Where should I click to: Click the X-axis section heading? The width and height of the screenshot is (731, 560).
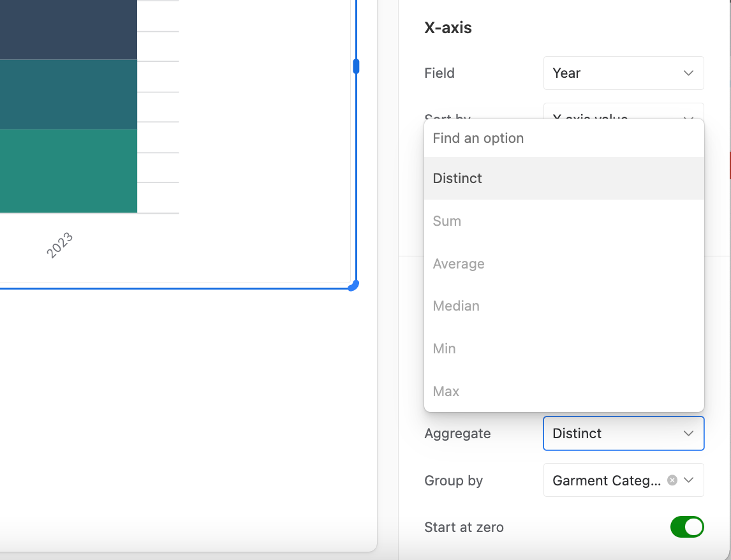448,27
